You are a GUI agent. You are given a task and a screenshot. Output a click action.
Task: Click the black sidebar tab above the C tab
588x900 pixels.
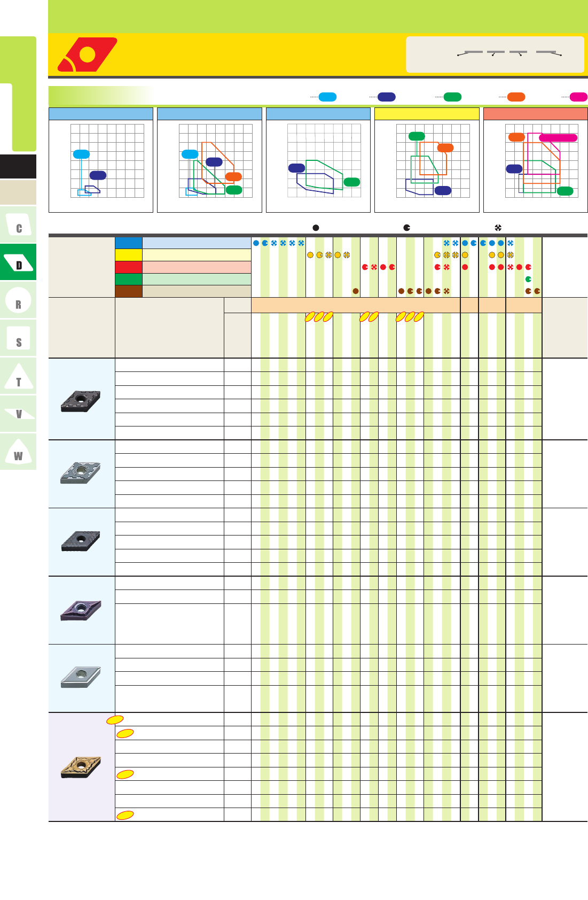coord(18,166)
